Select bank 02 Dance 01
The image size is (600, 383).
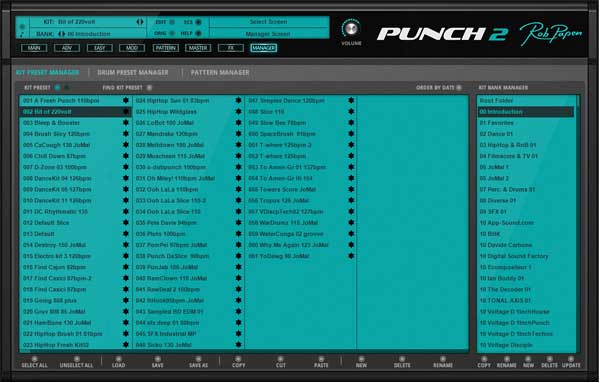coord(526,134)
